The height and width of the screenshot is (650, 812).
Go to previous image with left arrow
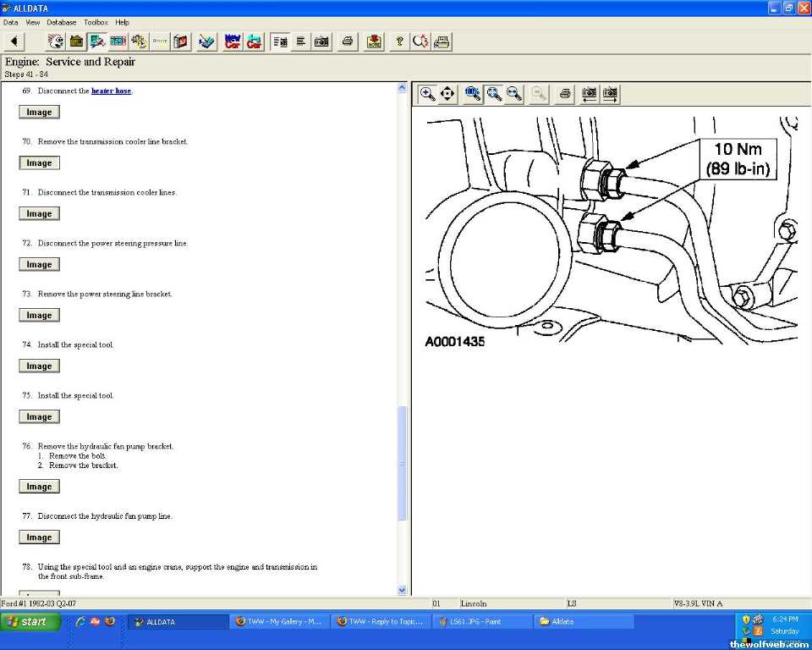(590, 94)
